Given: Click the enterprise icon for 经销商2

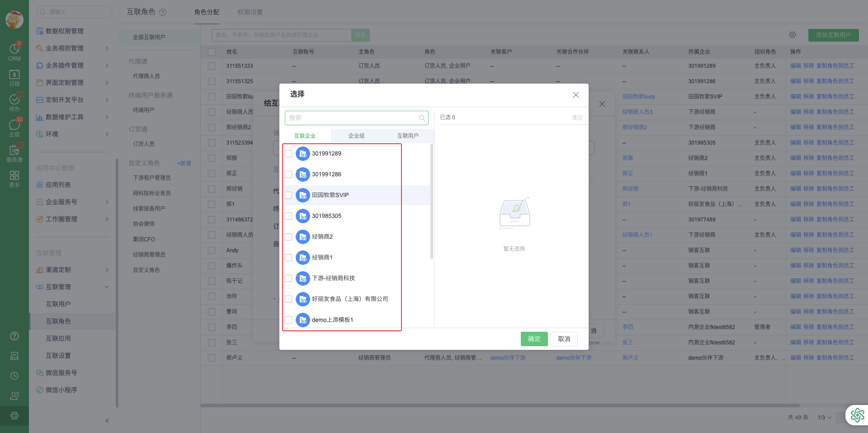Looking at the screenshot, I should [303, 237].
